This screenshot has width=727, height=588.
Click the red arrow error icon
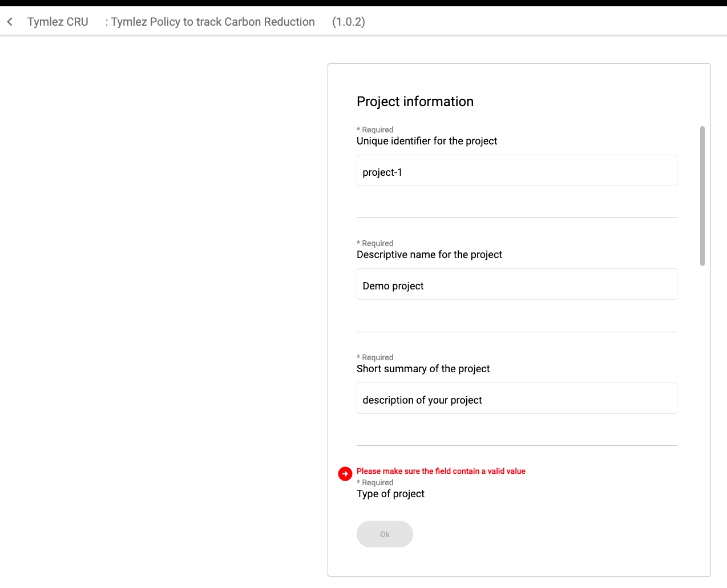[x=345, y=474]
